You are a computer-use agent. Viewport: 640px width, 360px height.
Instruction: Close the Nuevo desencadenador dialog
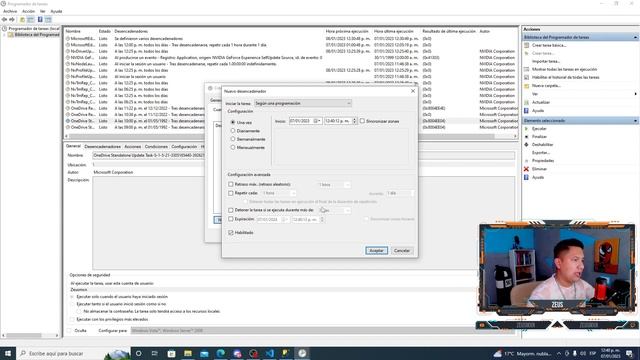coord(413,91)
